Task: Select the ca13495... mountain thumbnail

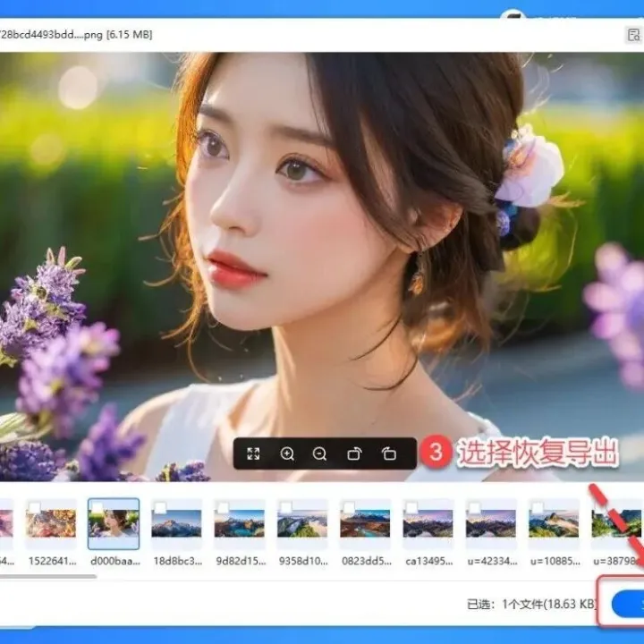Action: coord(428,523)
